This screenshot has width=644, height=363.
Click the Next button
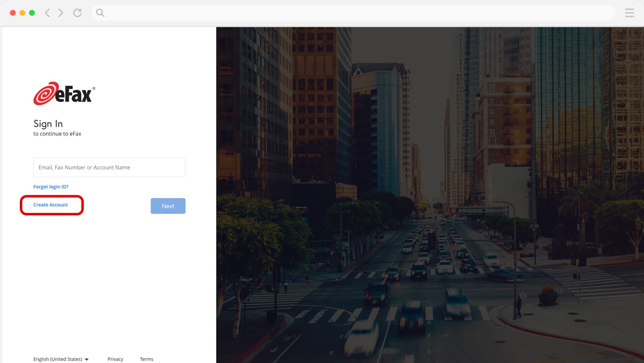click(x=168, y=206)
